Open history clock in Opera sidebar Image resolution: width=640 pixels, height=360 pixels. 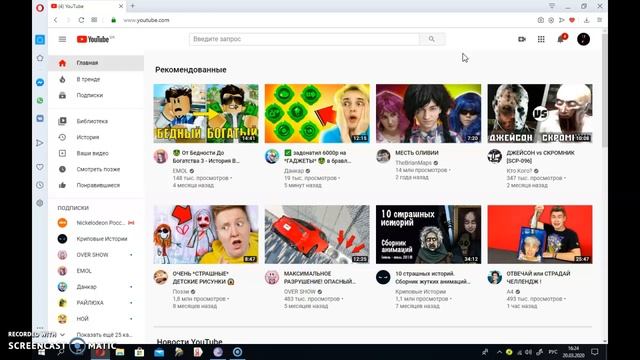[40, 185]
